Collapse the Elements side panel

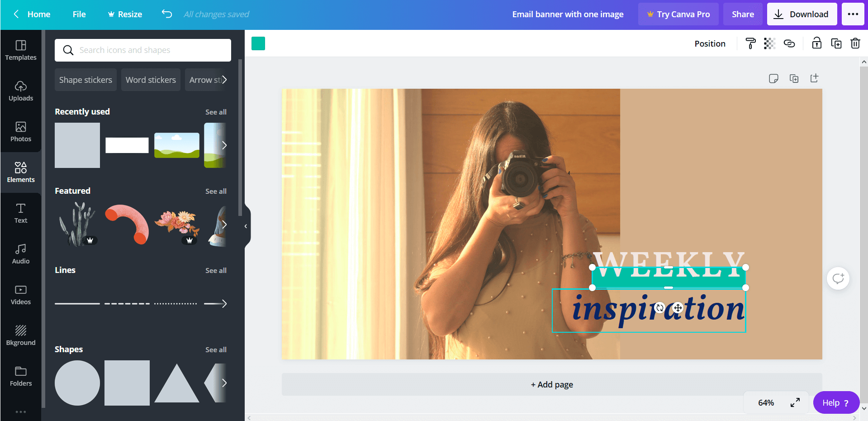pyautogui.click(x=246, y=226)
